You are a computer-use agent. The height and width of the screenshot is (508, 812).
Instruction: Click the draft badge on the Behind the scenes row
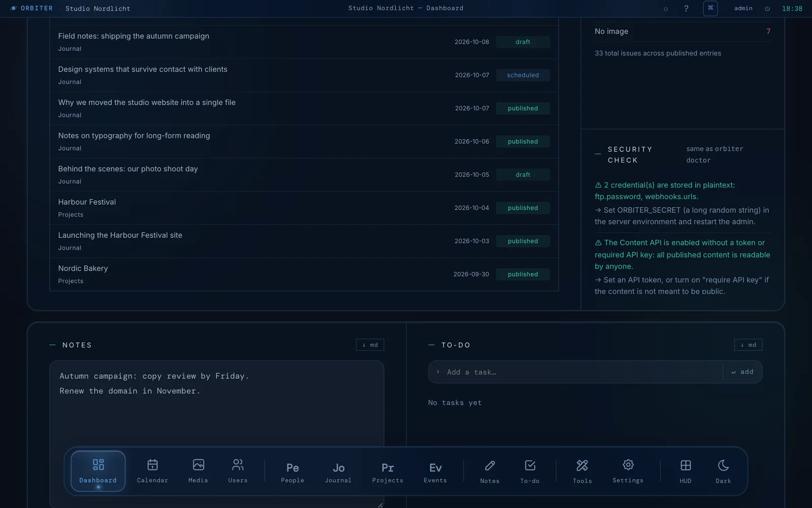coord(523,175)
